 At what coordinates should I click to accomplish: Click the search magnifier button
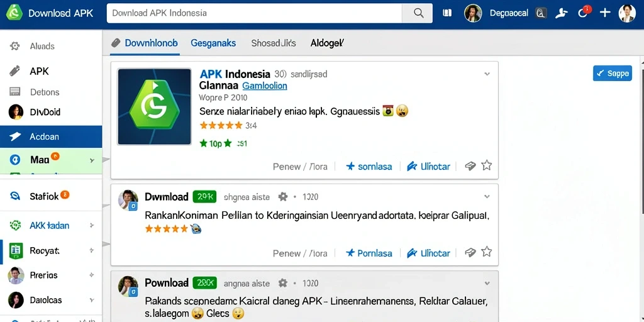(x=418, y=13)
